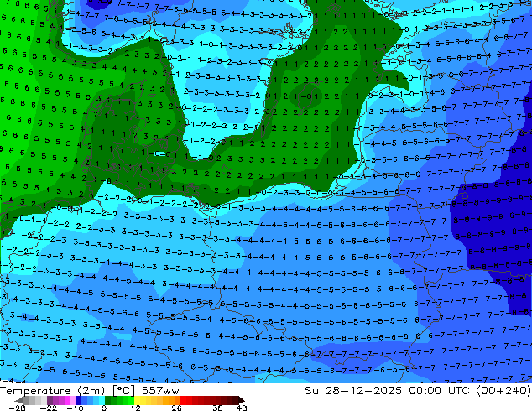532x411 pixels.
Task: Click the 'Temperature (2m)' title text
Action: [53, 391]
